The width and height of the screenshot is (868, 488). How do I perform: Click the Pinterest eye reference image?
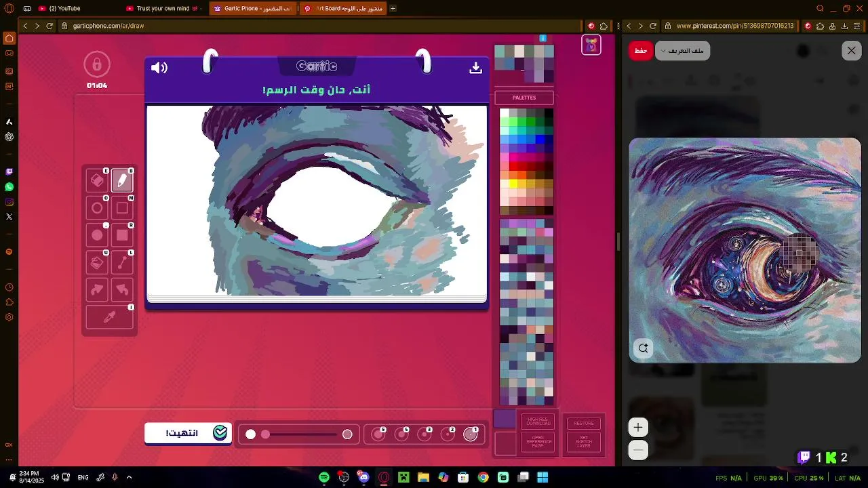click(745, 250)
